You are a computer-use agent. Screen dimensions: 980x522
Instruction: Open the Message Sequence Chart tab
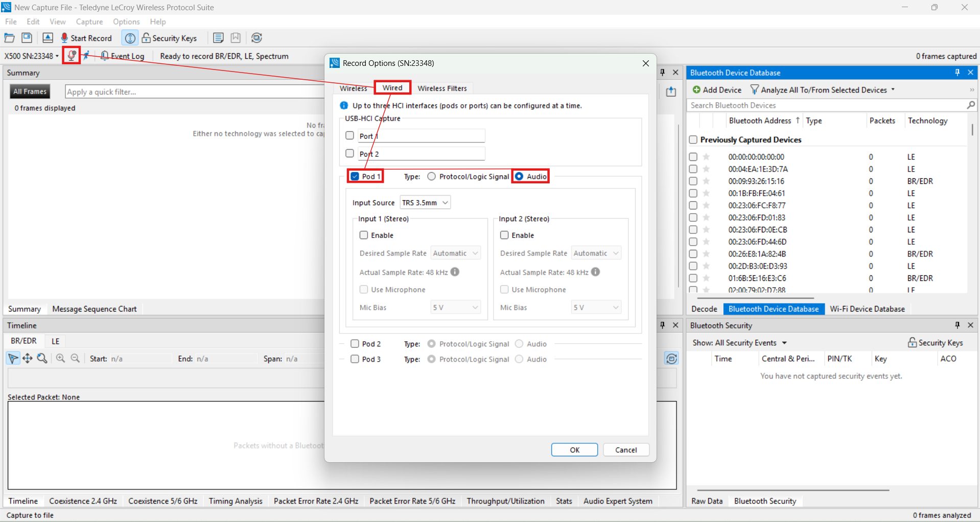pos(95,309)
